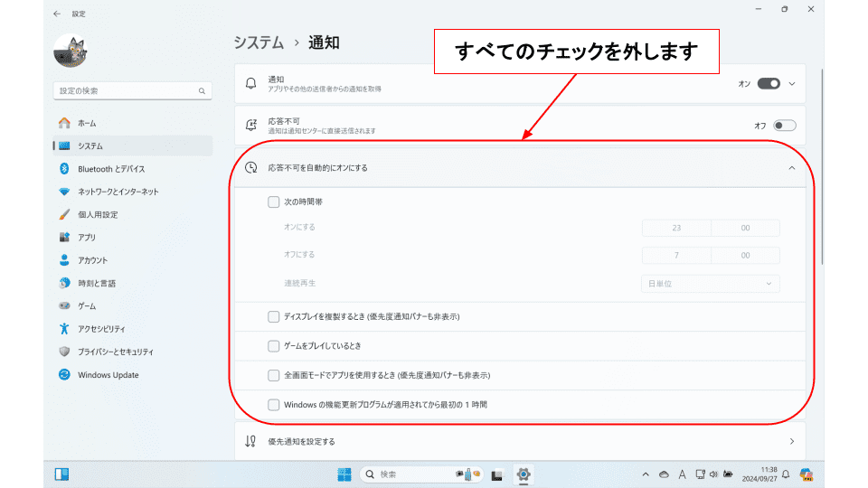The width and height of the screenshot is (868, 488).
Task: Select ネットワークとインターネット in the sidebar
Action: [x=118, y=192]
